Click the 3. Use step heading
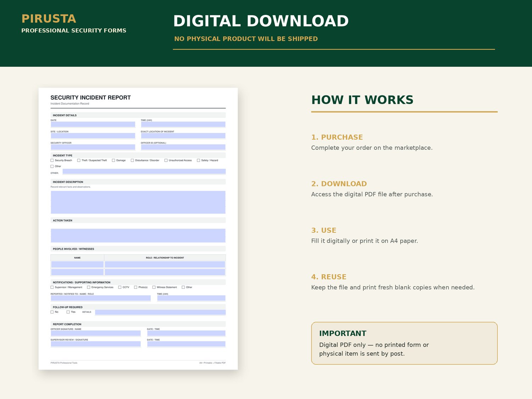 [x=324, y=230]
